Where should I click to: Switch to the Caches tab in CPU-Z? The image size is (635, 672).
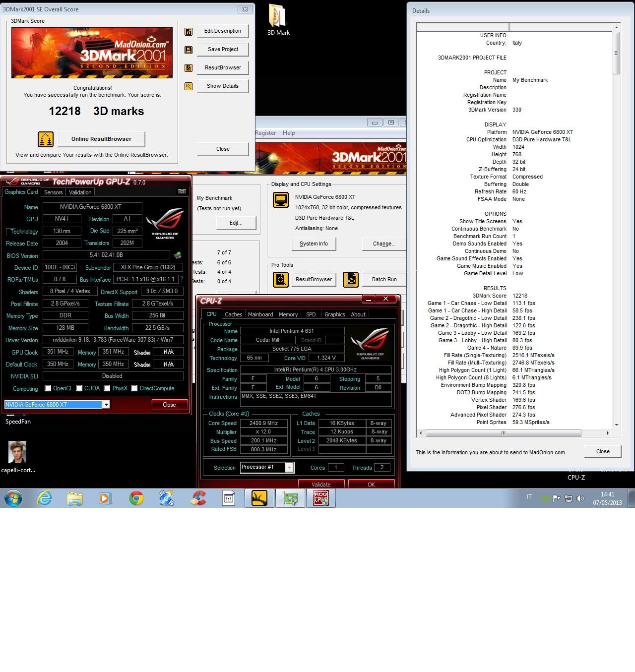pyautogui.click(x=234, y=314)
